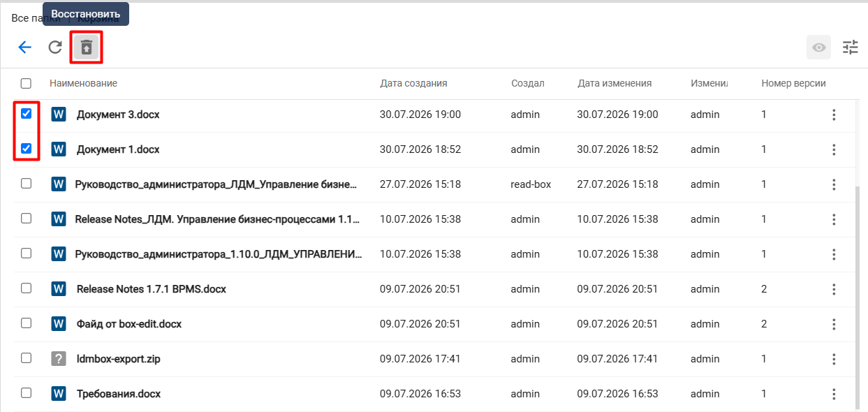Sort by Изменил column header
Image resolution: width=868 pixels, height=412 pixels.
coord(709,83)
